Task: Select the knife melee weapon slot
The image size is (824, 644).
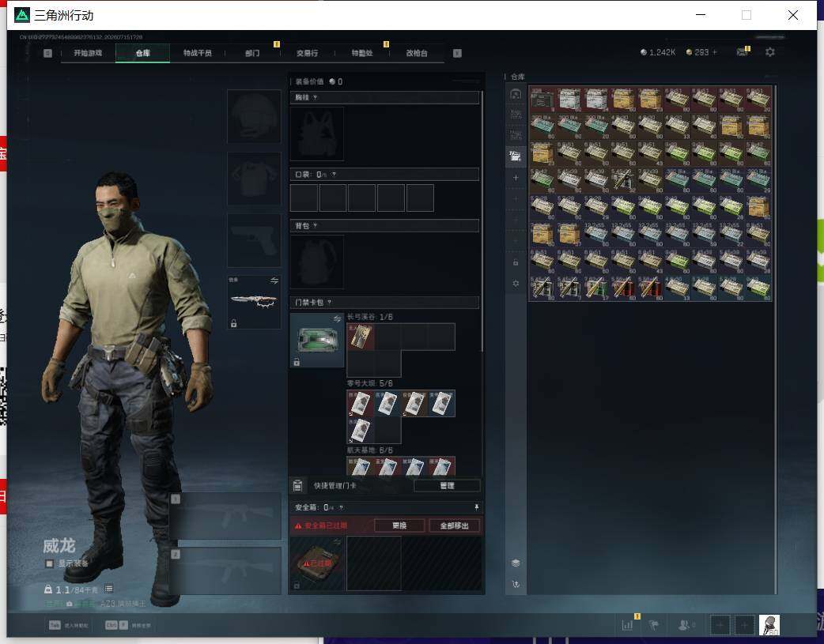Action: (254, 302)
